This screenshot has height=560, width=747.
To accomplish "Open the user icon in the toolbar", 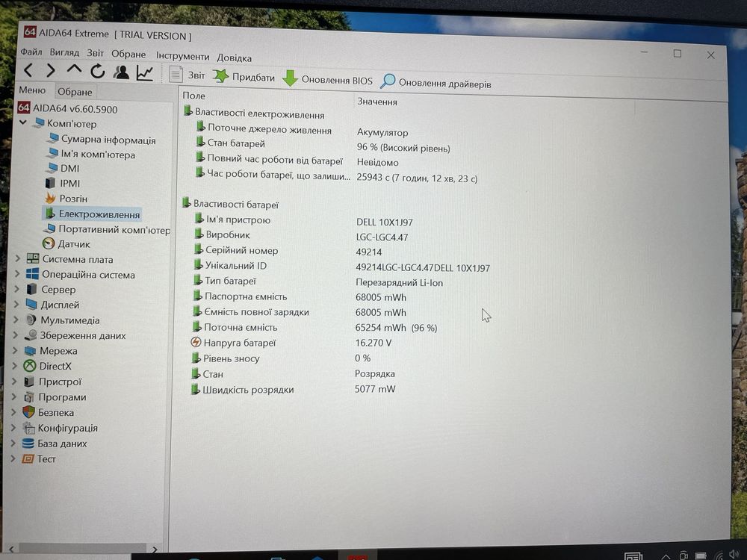I will (x=121, y=72).
